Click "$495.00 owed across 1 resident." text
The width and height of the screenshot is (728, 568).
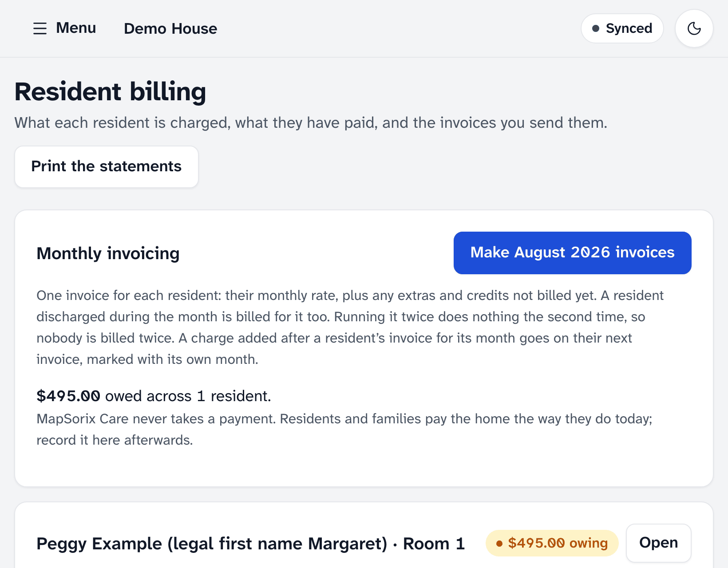[x=154, y=396]
